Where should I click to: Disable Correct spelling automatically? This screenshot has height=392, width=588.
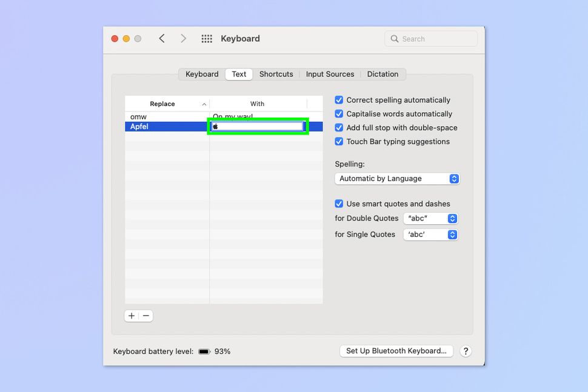coord(338,100)
